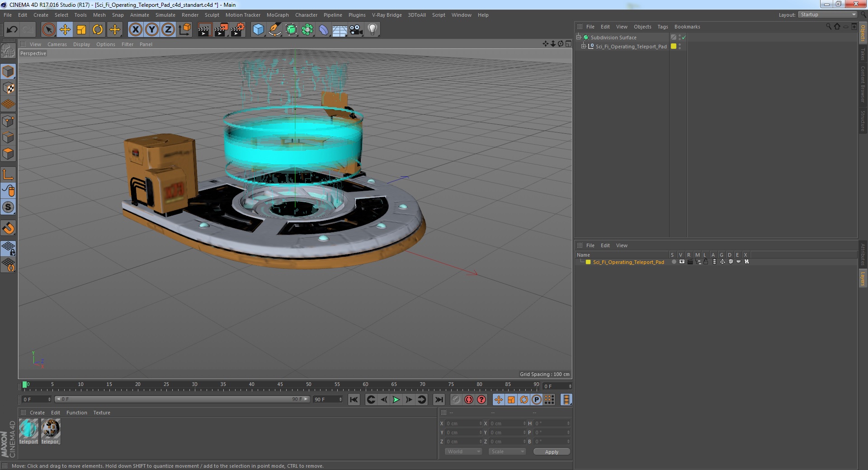Open the Layout Startup dropdown
This screenshot has width=868, height=470.
(827, 15)
